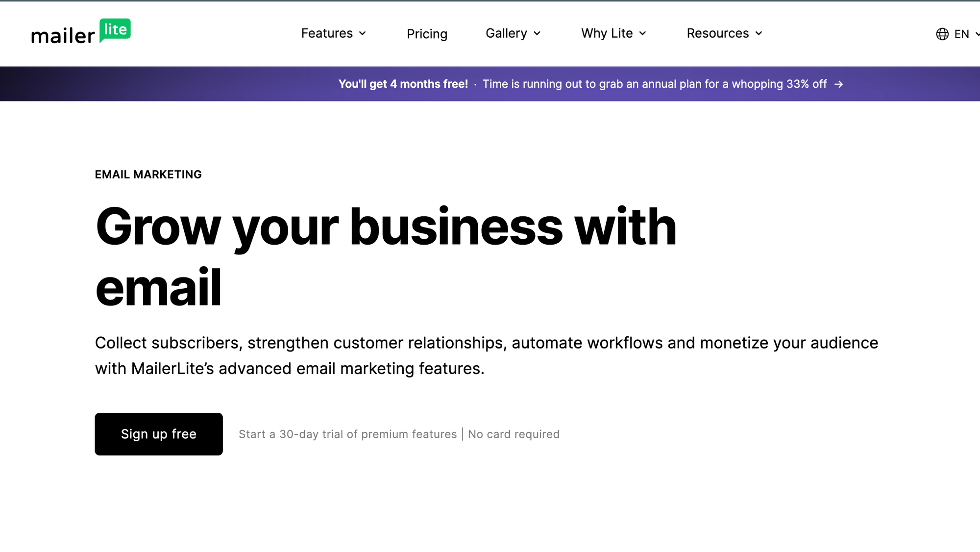
Task: Open the Pricing page
Action: coord(427,34)
